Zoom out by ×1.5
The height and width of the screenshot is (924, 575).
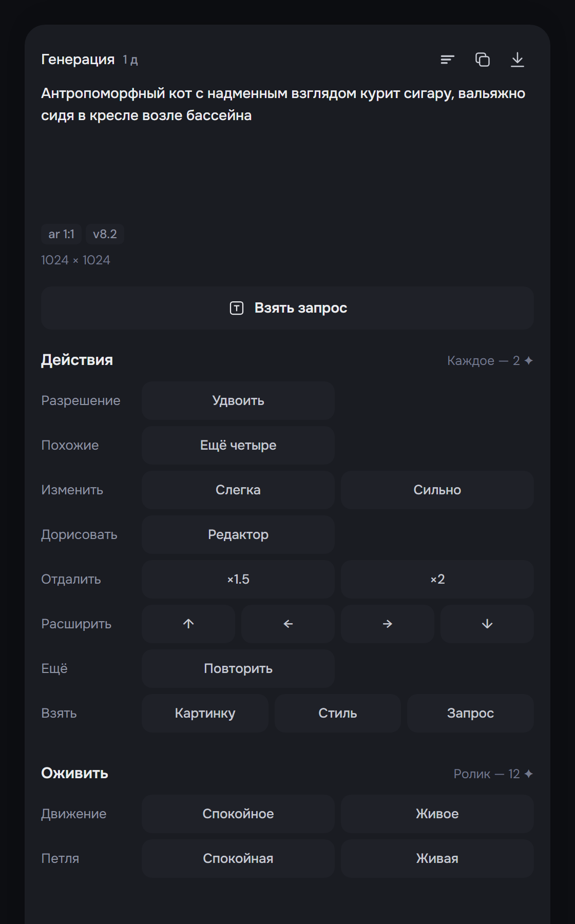[x=238, y=579]
